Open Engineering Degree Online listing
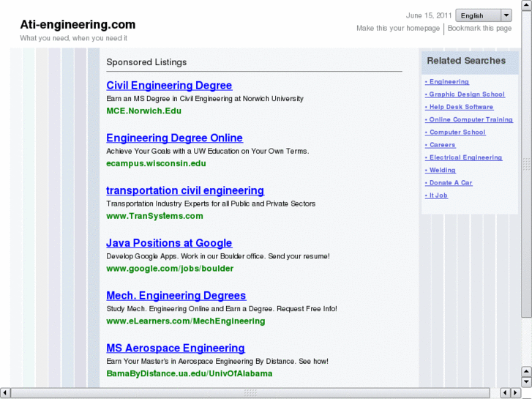Image resolution: width=532 pixels, height=399 pixels. (x=174, y=138)
